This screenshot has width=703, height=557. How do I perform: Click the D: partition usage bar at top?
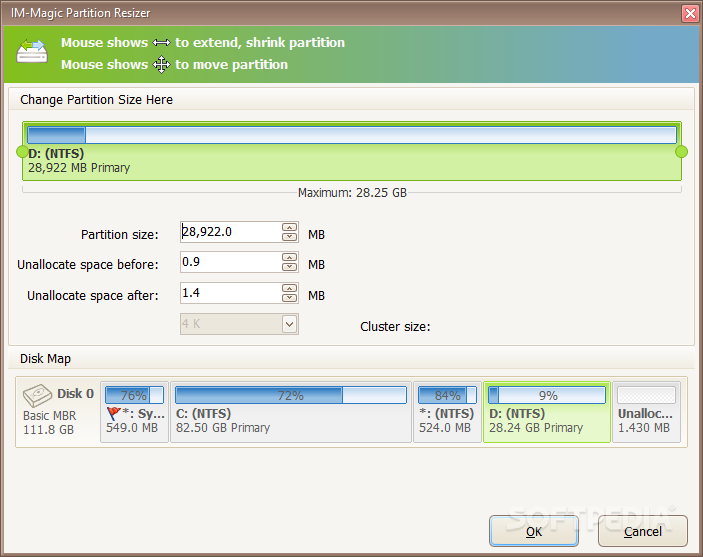pyautogui.click(x=352, y=135)
